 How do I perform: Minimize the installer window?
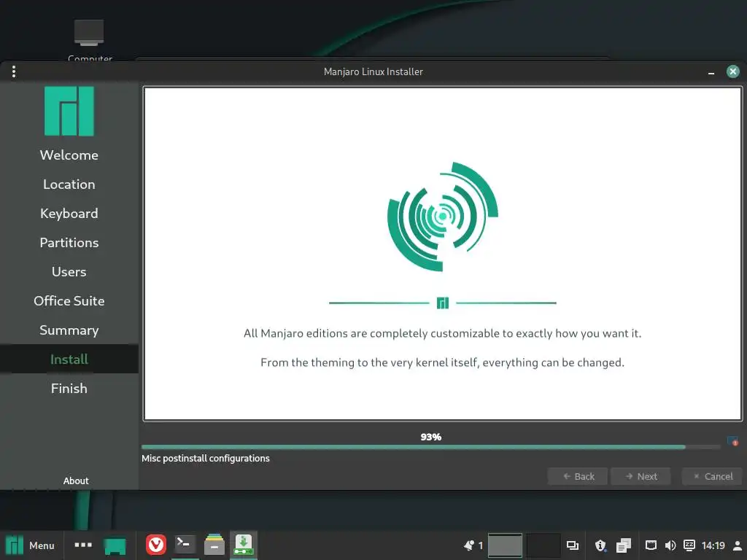click(x=711, y=72)
